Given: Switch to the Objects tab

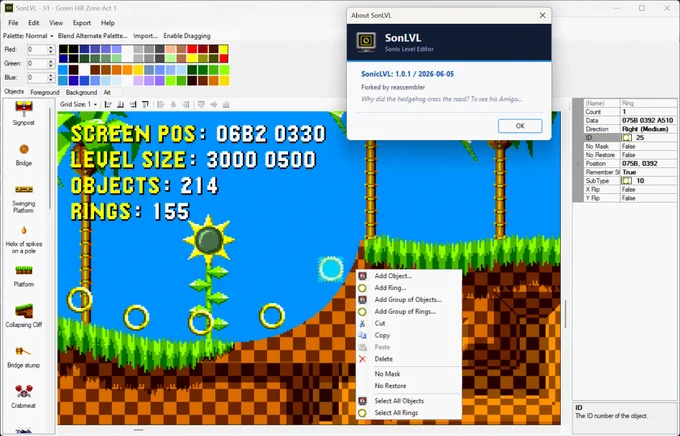Looking at the screenshot, I should tap(14, 92).
